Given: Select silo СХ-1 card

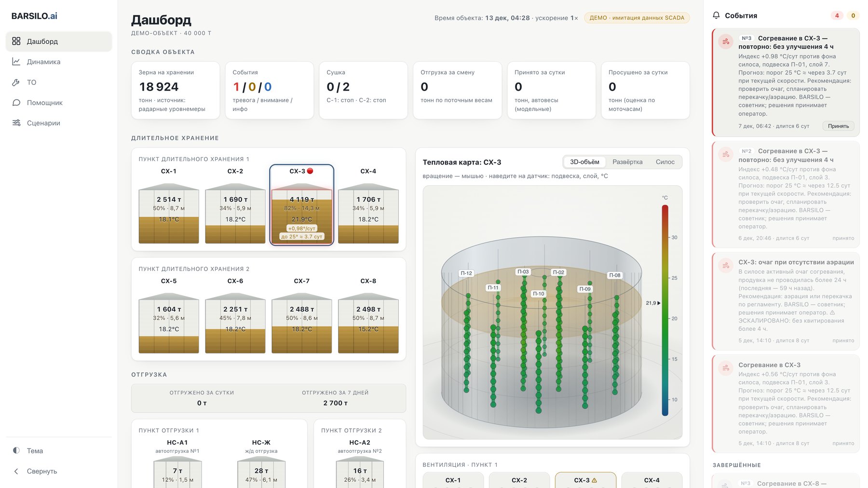Looking at the screenshot, I should [x=169, y=205].
